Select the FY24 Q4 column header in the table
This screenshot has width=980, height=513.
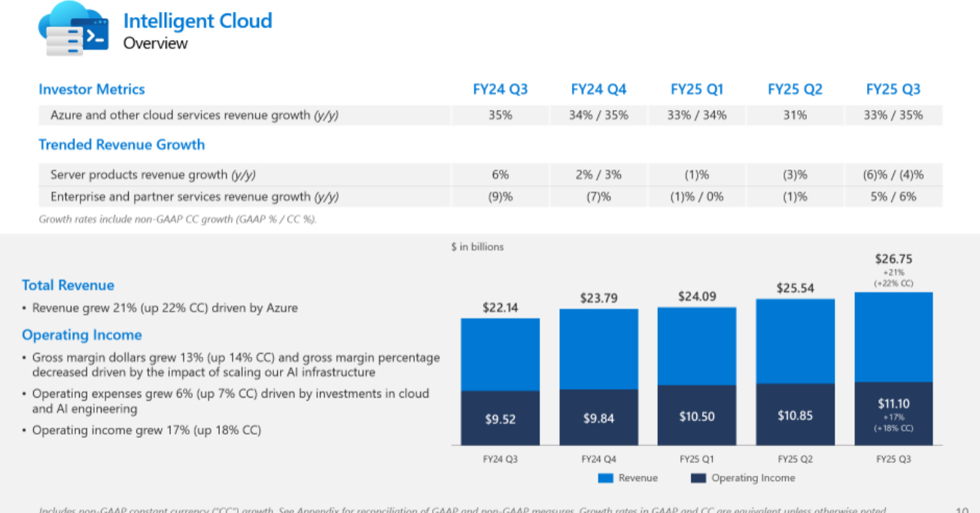click(x=598, y=90)
